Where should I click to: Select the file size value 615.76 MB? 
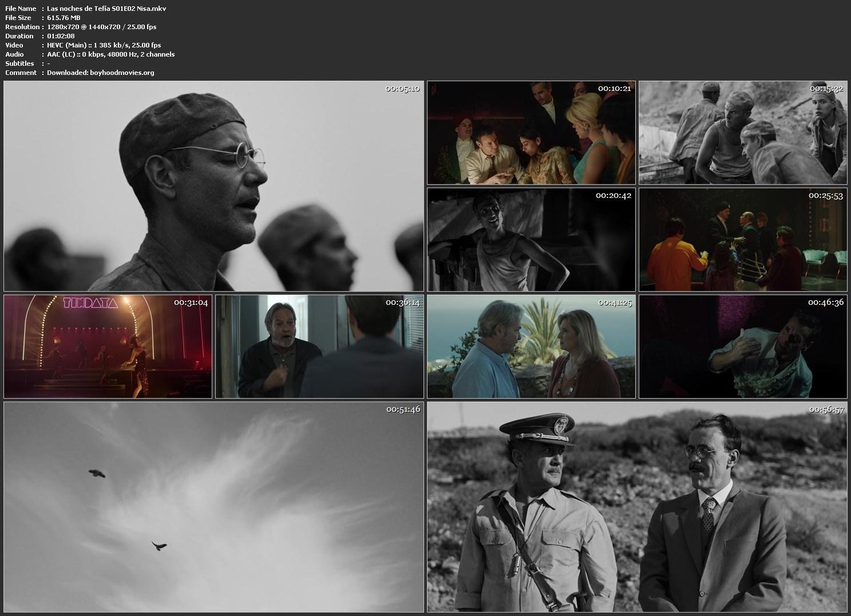point(64,18)
